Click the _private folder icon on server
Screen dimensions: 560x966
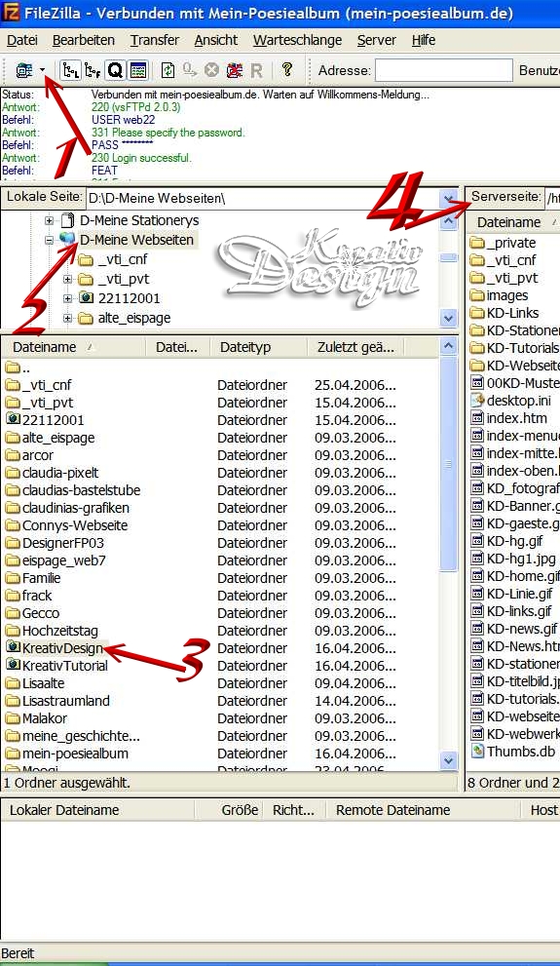pos(477,242)
